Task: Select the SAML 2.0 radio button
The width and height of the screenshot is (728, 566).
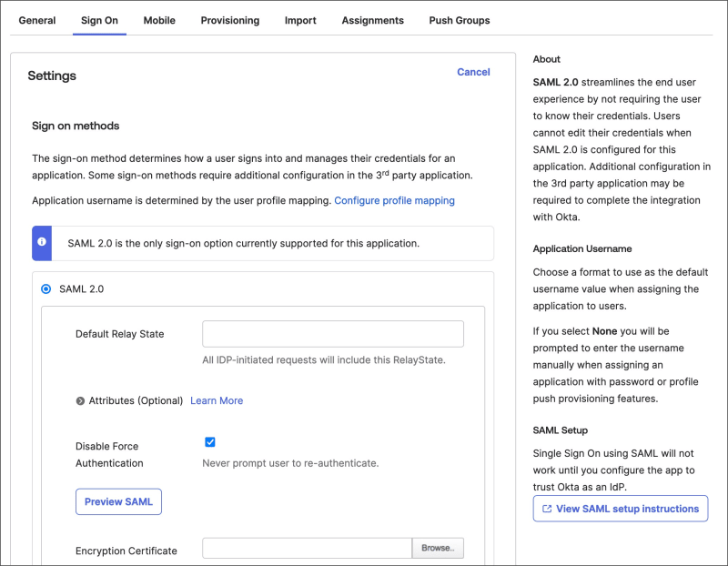Action: (46, 289)
